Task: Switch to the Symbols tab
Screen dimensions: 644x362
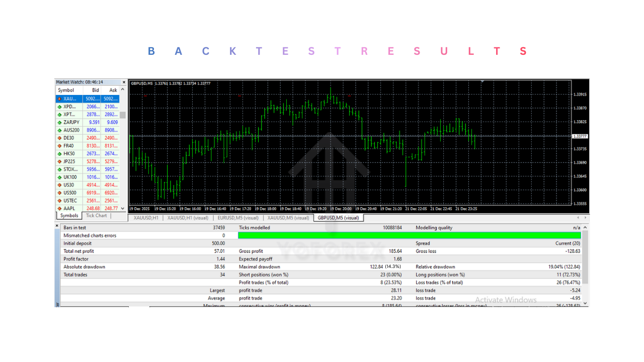Action: [x=68, y=215]
